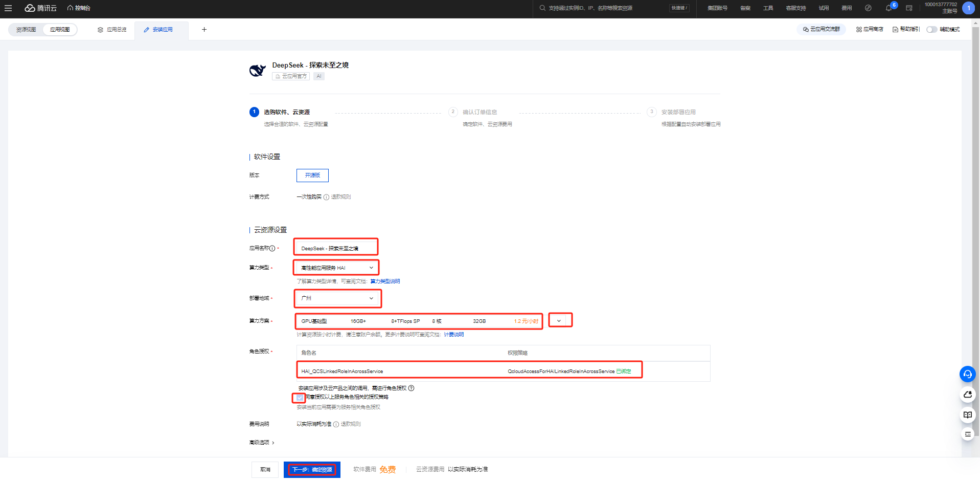Expand the 算力方案 plan list arrow
Viewport: 980px width, 481px height.
point(559,321)
